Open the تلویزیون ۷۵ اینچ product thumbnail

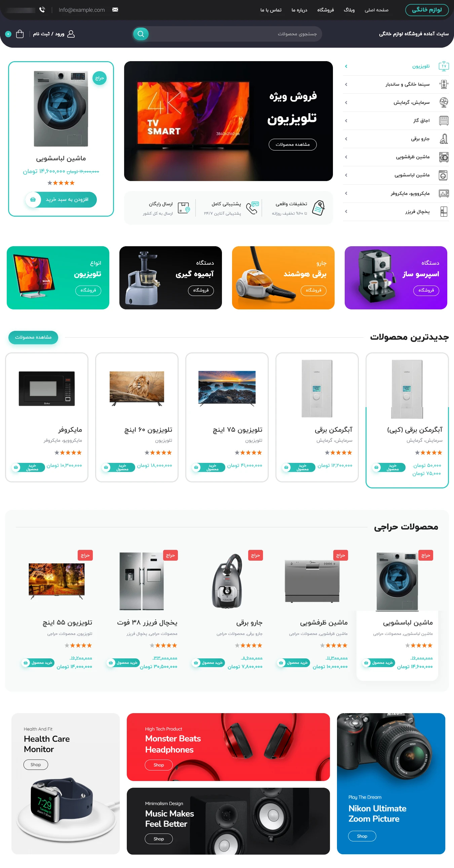pyautogui.click(x=227, y=388)
